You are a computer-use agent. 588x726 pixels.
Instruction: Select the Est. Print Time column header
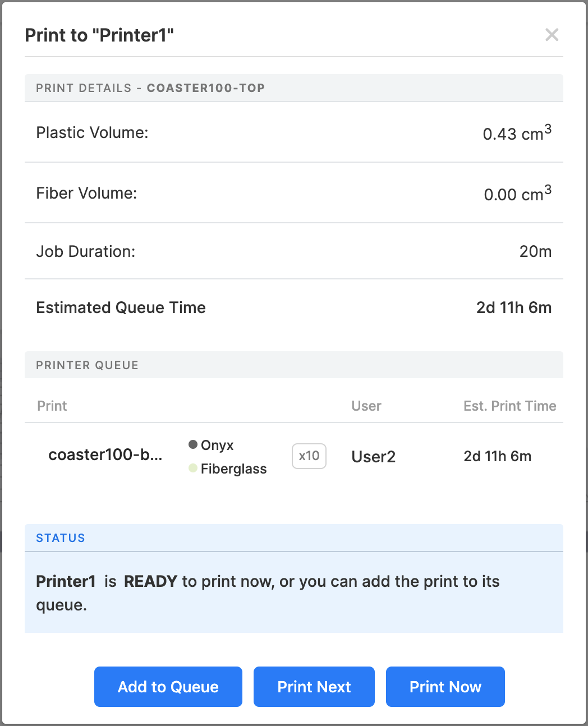509,406
